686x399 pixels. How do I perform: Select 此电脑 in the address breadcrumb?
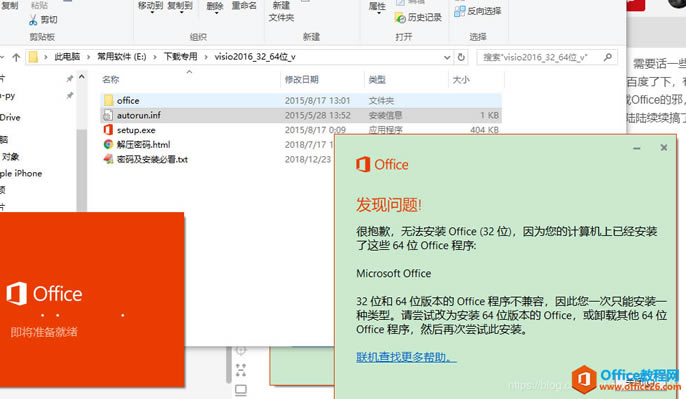pyautogui.click(x=67, y=56)
